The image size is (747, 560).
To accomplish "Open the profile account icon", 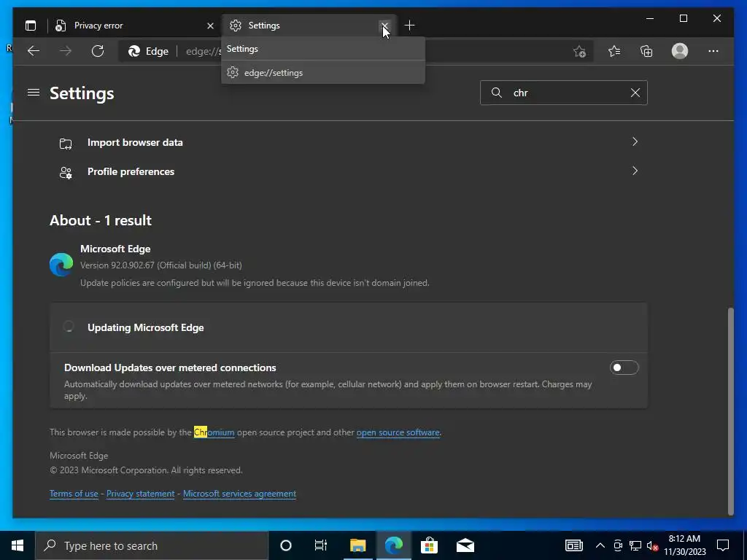I will point(680,51).
